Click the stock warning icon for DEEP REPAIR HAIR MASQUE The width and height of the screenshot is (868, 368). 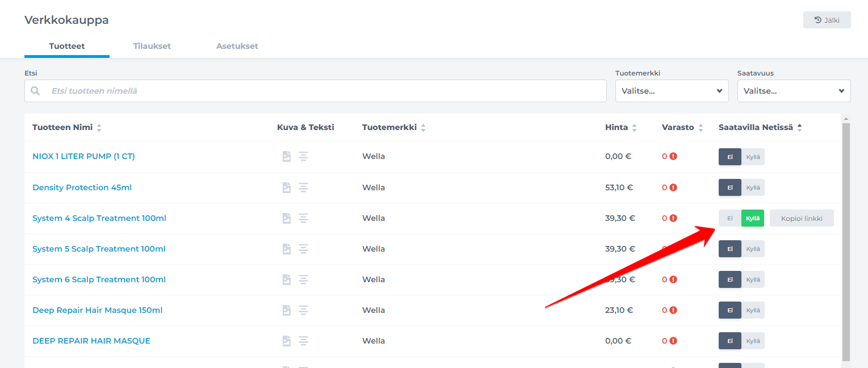[673, 341]
